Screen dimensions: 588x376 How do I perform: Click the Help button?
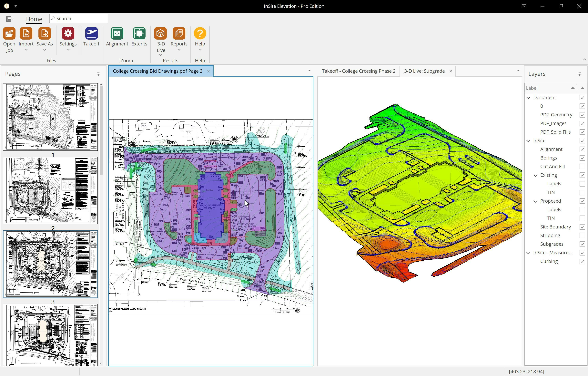pos(200,37)
